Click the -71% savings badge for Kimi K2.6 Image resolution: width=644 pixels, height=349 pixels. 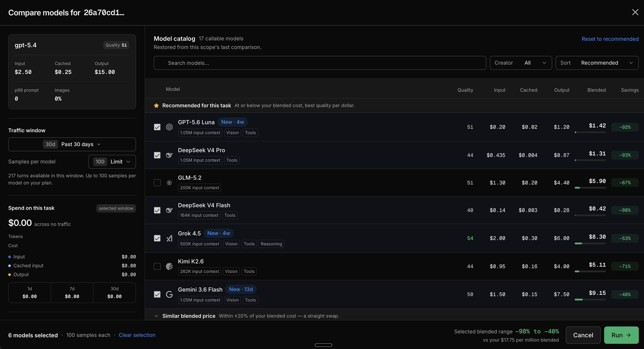tap(625, 266)
